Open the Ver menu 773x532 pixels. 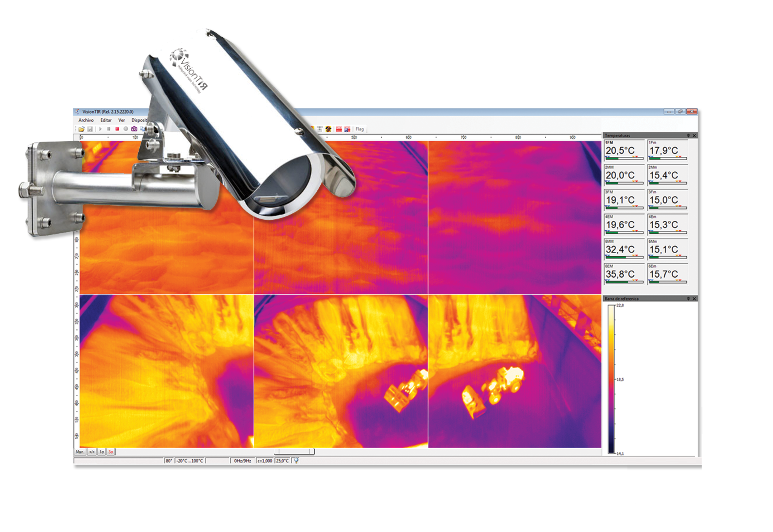click(x=121, y=120)
